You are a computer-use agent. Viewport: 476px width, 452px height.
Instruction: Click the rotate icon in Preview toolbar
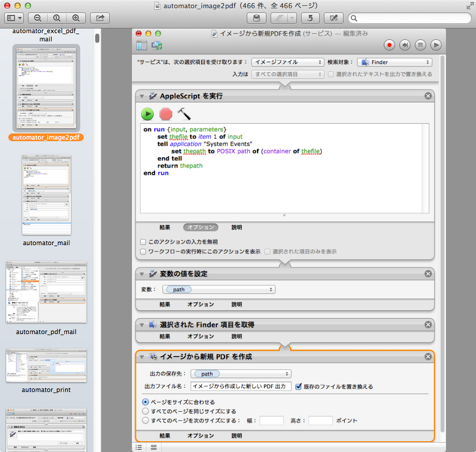point(310,18)
